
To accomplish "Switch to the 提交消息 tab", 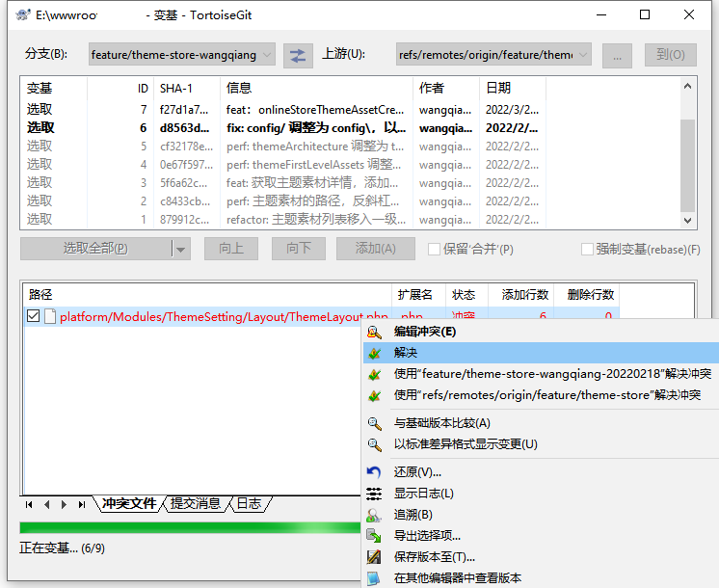I will (196, 503).
